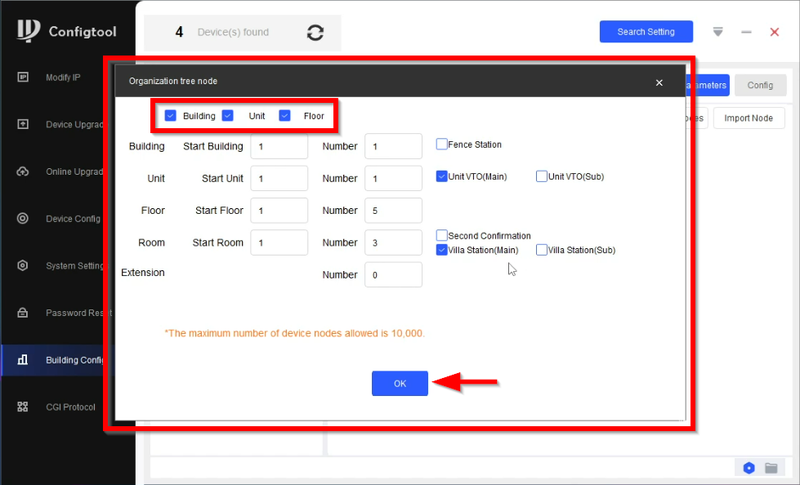This screenshot has height=485, width=800.
Task: Toggle the Building checkbox
Action: (170, 116)
